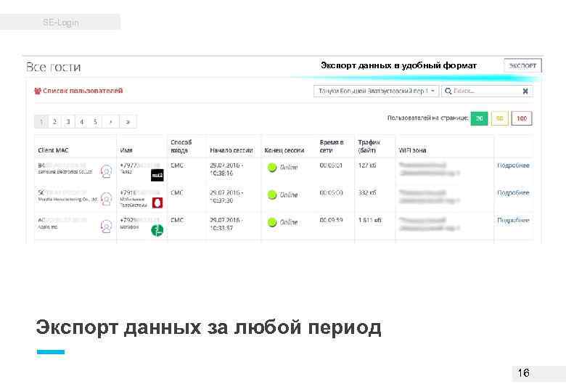Screen dimensions: 566x392
Task: Go to page 1 in pagination
Action: click(x=41, y=122)
